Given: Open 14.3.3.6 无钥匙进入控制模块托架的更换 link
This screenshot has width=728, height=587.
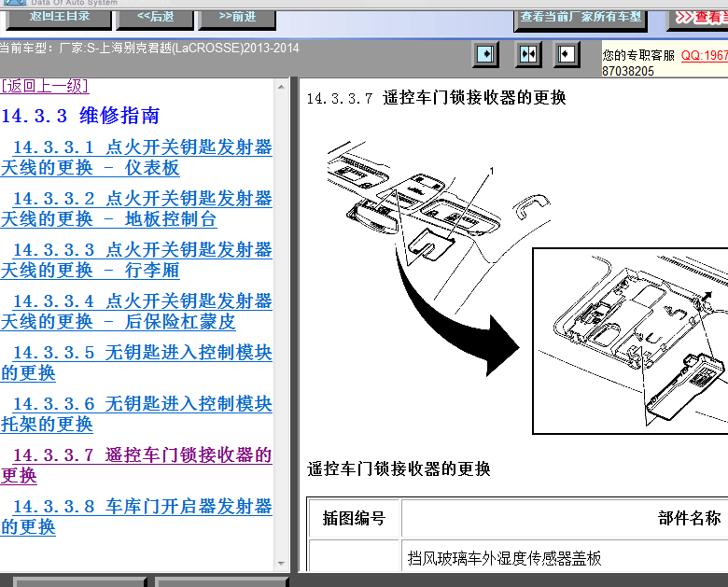Looking at the screenshot, I should click(136, 413).
